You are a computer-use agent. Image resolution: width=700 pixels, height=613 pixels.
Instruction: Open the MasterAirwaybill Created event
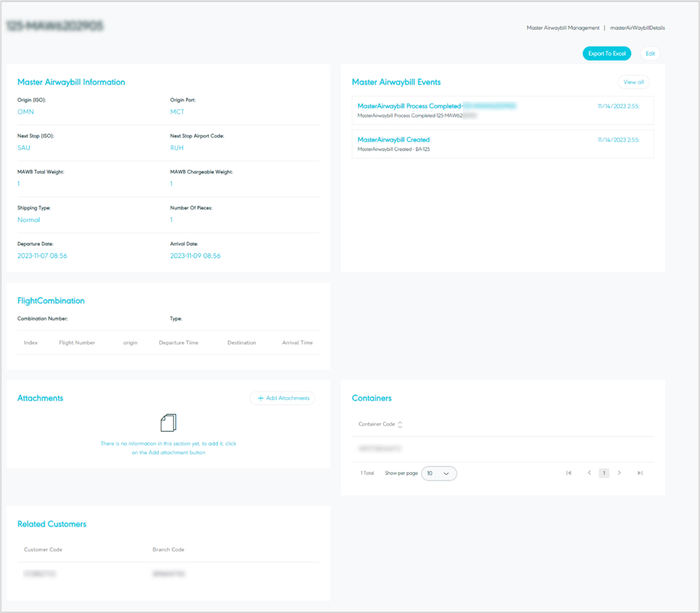pos(393,140)
